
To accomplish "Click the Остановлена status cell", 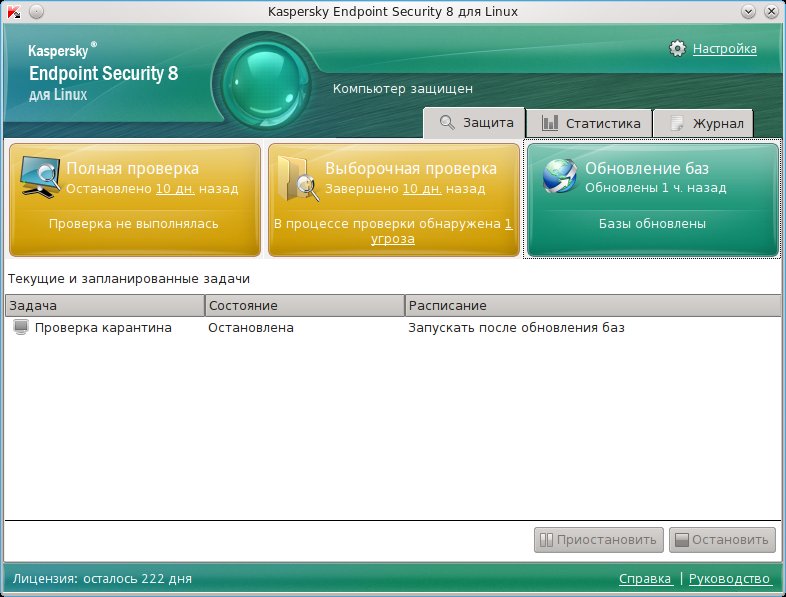I will point(251,328).
